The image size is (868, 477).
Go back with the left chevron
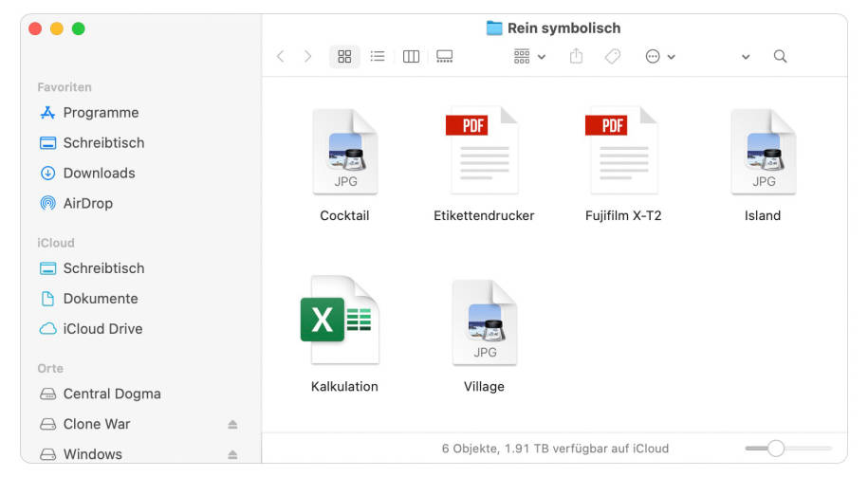coord(280,57)
